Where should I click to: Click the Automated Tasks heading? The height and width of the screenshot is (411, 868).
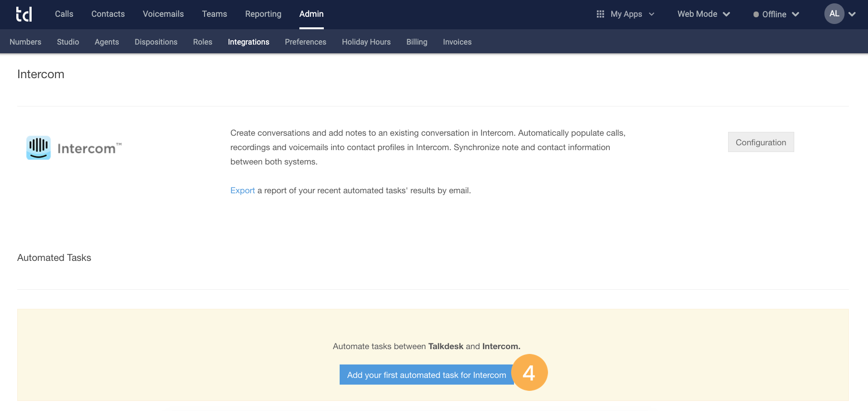tap(54, 258)
